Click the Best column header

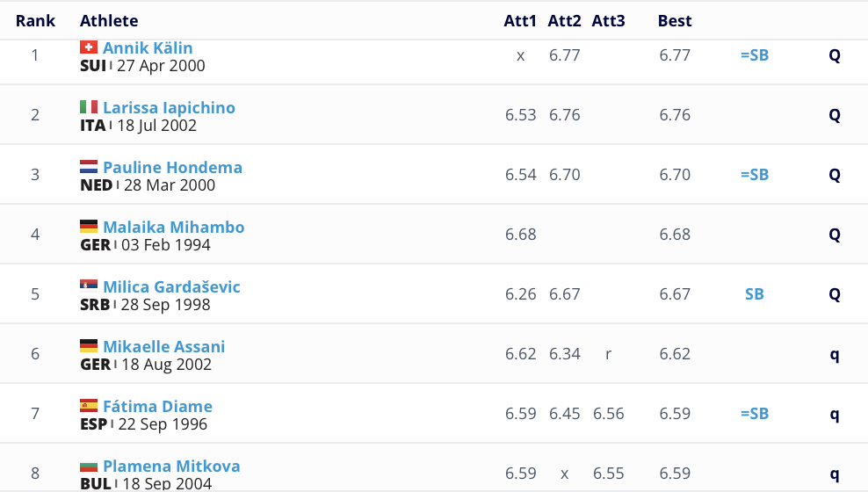(675, 21)
